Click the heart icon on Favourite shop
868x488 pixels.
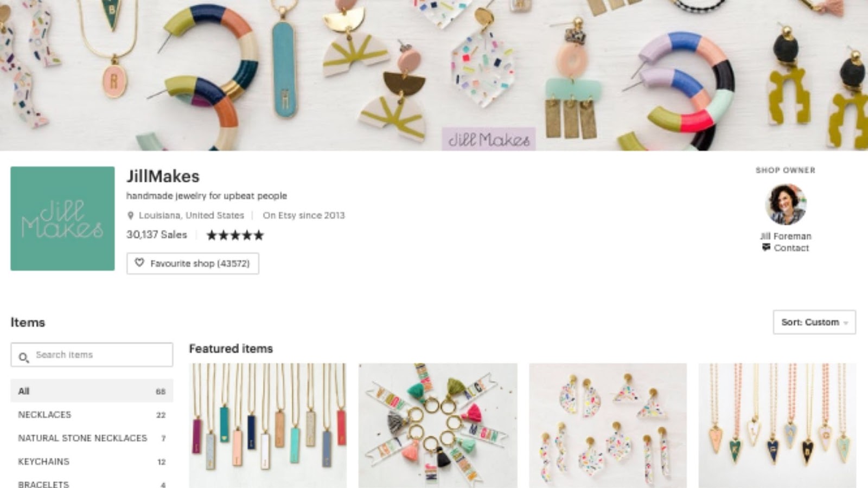click(x=139, y=263)
